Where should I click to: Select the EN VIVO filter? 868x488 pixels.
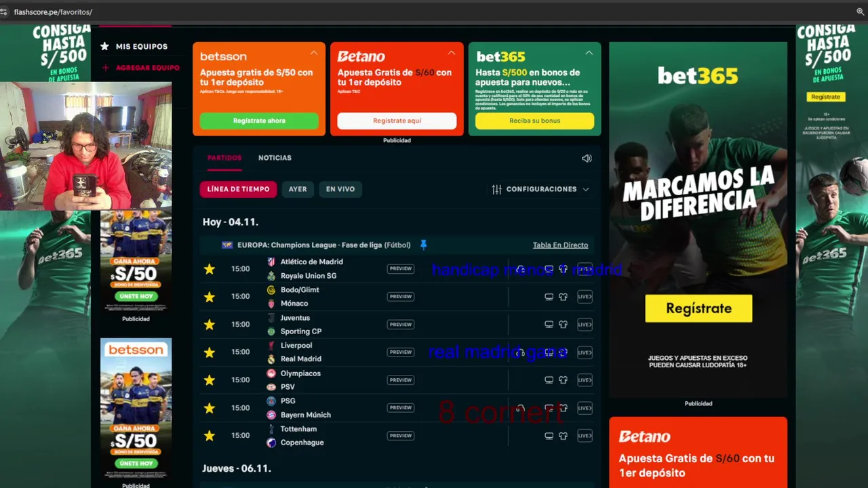pyautogui.click(x=340, y=189)
